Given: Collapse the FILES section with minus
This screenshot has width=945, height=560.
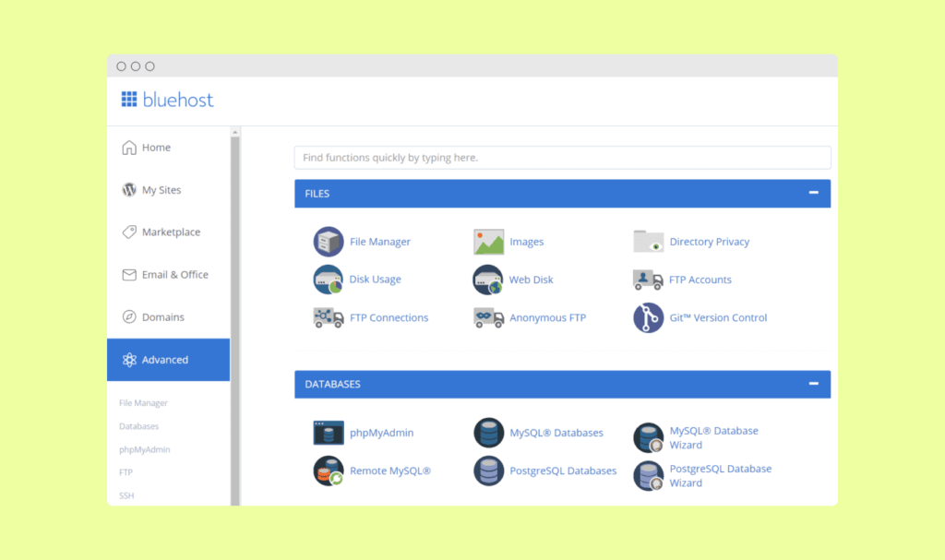Looking at the screenshot, I should click(x=814, y=193).
